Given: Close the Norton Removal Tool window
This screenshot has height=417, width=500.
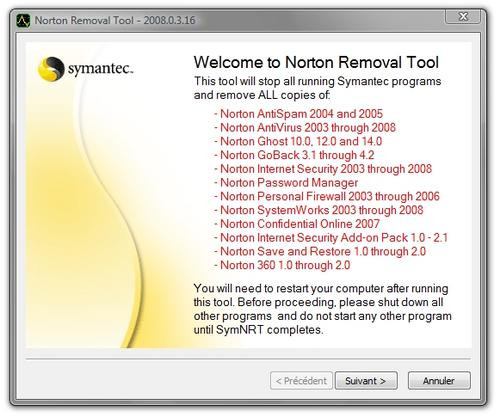Looking at the screenshot, I should point(463,16).
